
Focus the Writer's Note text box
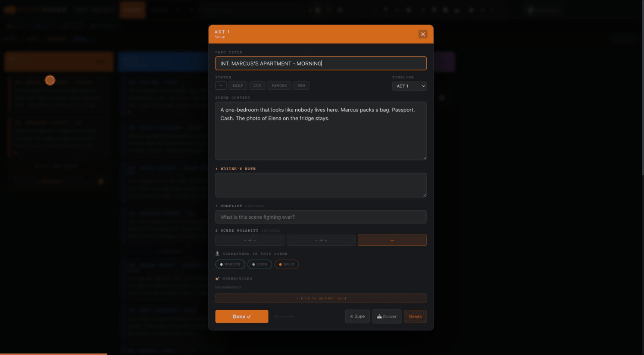coord(321,185)
